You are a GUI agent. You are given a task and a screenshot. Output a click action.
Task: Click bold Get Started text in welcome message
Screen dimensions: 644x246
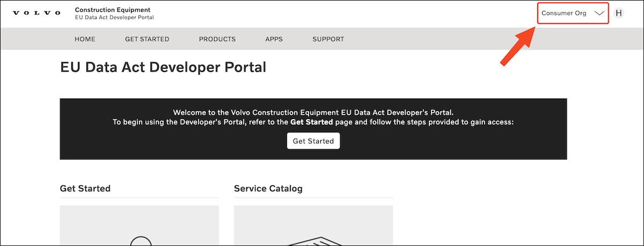[312, 122]
